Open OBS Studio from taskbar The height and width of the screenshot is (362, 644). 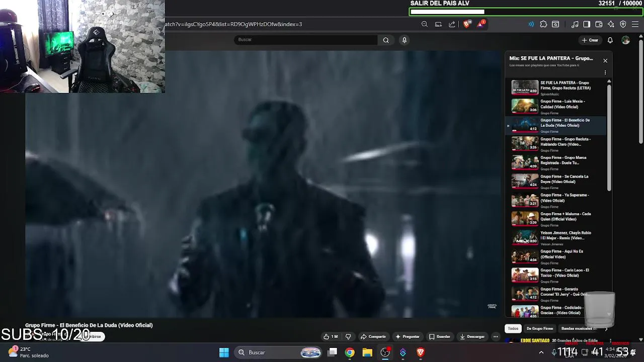click(x=385, y=352)
